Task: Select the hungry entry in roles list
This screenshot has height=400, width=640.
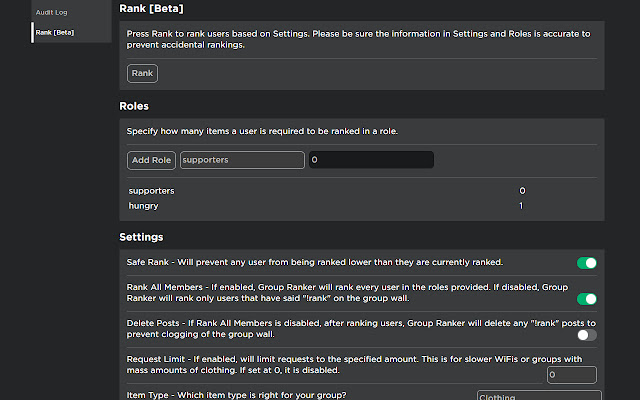Action: coord(143,206)
